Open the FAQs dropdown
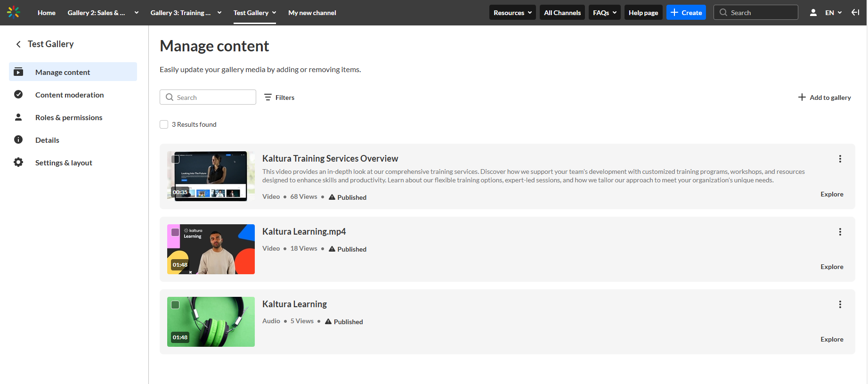The width and height of the screenshot is (868, 384). 605,13
